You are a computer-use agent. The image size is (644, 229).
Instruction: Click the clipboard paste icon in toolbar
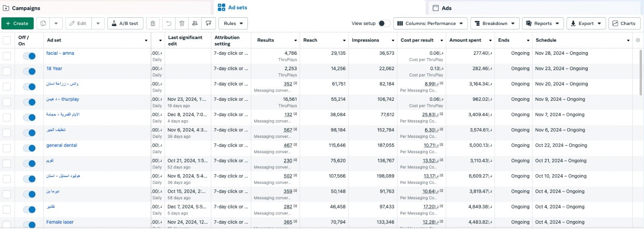click(x=153, y=23)
